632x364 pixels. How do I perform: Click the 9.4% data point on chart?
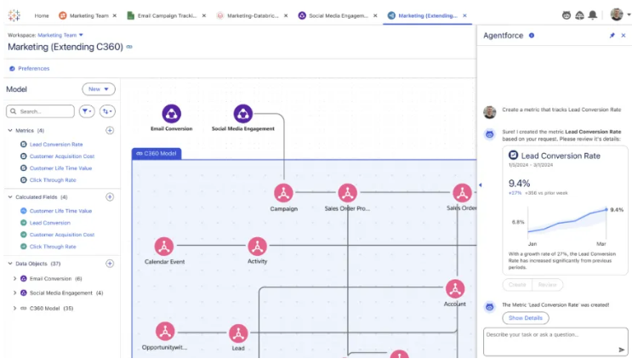[x=606, y=209]
